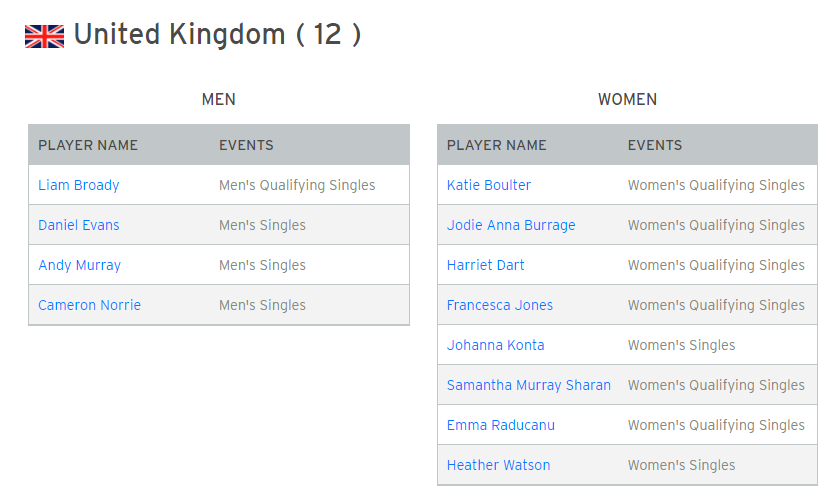Open Katie Boulter's profile link
The image size is (829, 499).
coord(489,185)
